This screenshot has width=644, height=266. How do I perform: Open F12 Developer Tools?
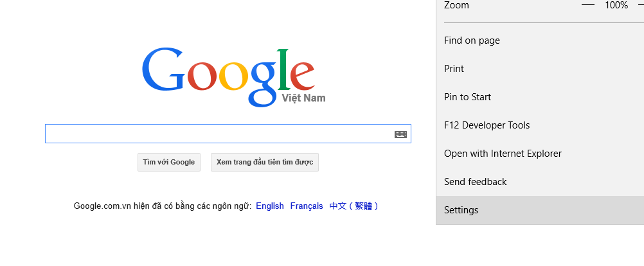540,125
